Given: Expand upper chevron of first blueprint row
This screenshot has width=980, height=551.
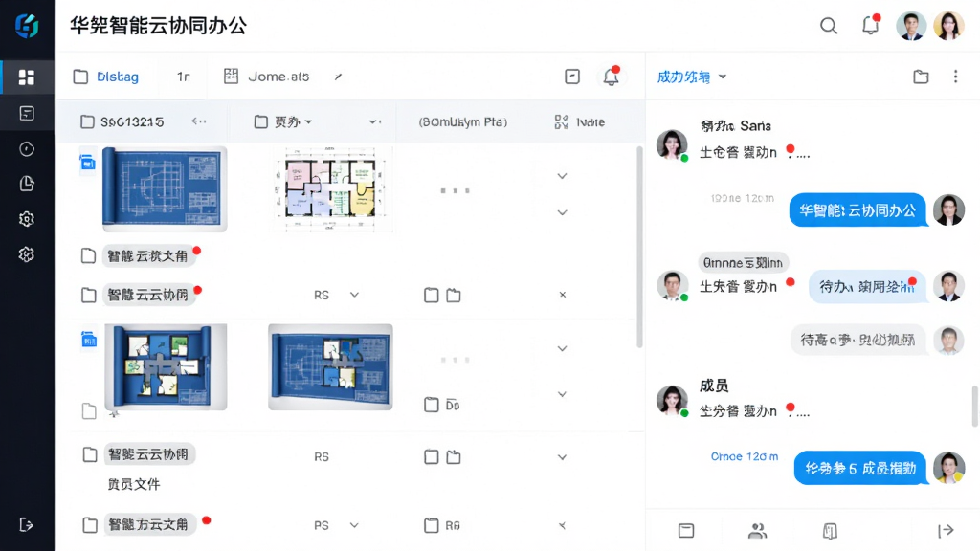Looking at the screenshot, I should coord(562,176).
